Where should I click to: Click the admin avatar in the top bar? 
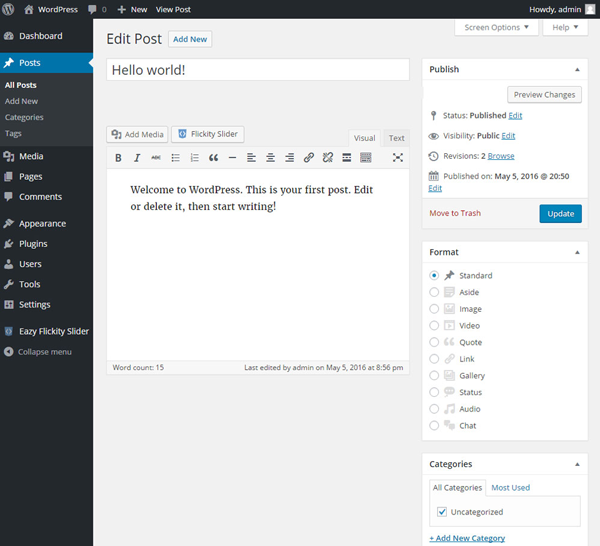pos(590,9)
